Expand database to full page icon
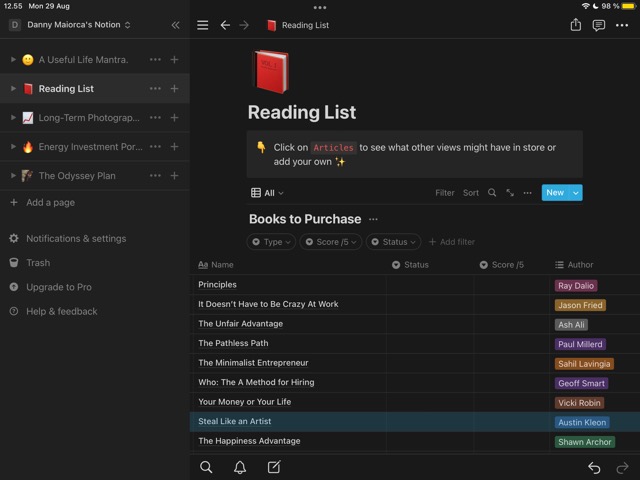Image resolution: width=640 pixels, height=480 pixels. 510,193
